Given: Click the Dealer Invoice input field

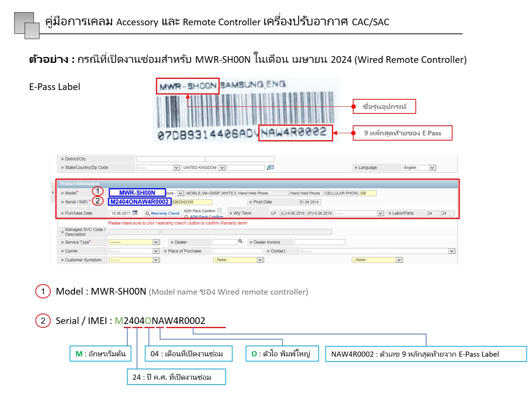Looking at the screenshot, I should [x=320, y=242].
